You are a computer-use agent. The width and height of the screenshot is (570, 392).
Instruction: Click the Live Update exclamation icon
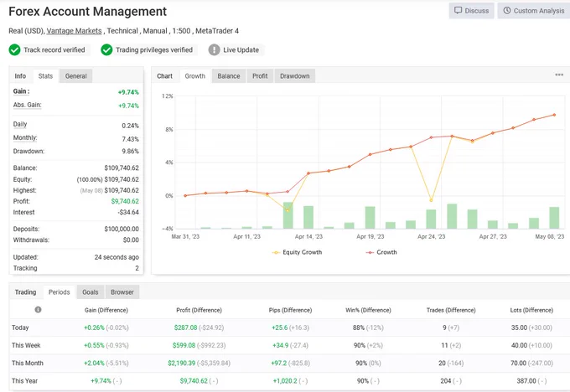click(x=214, y=49)
